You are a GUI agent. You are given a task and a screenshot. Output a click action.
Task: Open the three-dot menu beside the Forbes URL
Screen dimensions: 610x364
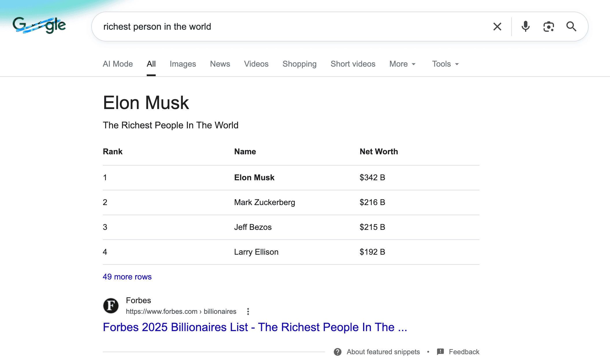pos(248,312)
